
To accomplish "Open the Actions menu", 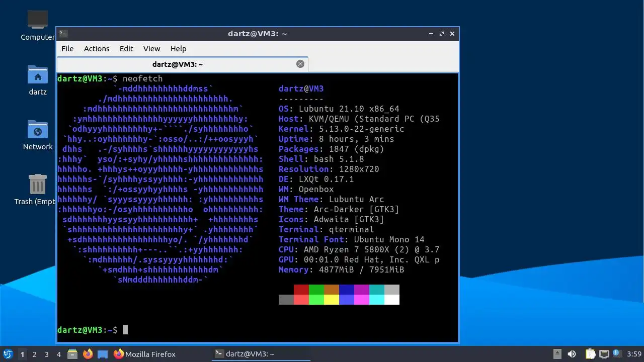I will [97, 49].
